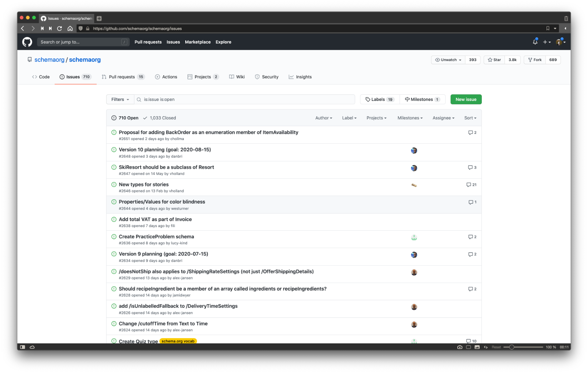Click the GitHub Octocat logo
The image size is (588, 373).
[27, 42]
